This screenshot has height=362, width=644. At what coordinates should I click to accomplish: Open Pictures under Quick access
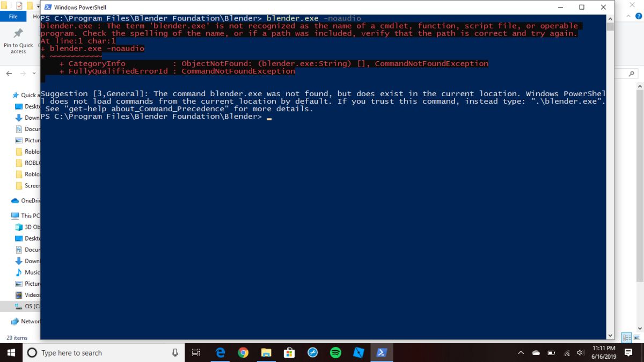[28, 140]
